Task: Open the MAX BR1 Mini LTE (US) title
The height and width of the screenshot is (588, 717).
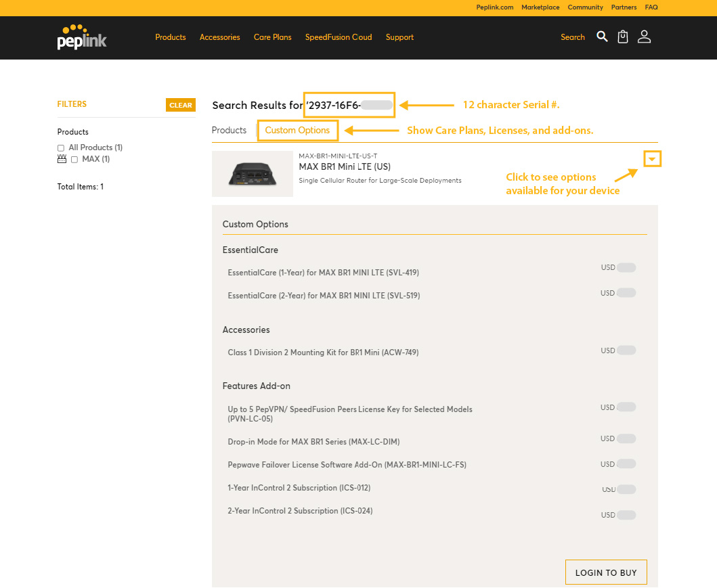Action: tap(345, 166)
